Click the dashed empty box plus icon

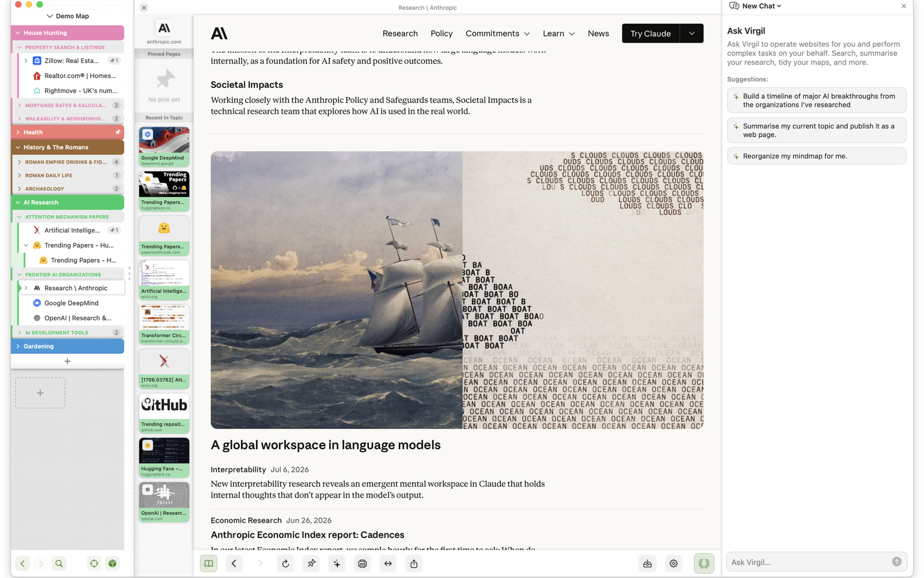40,393
